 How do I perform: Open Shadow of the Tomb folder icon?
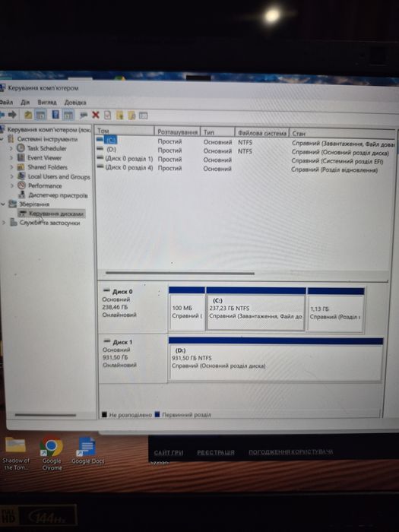pyautogui.click(x=16, y=453)
